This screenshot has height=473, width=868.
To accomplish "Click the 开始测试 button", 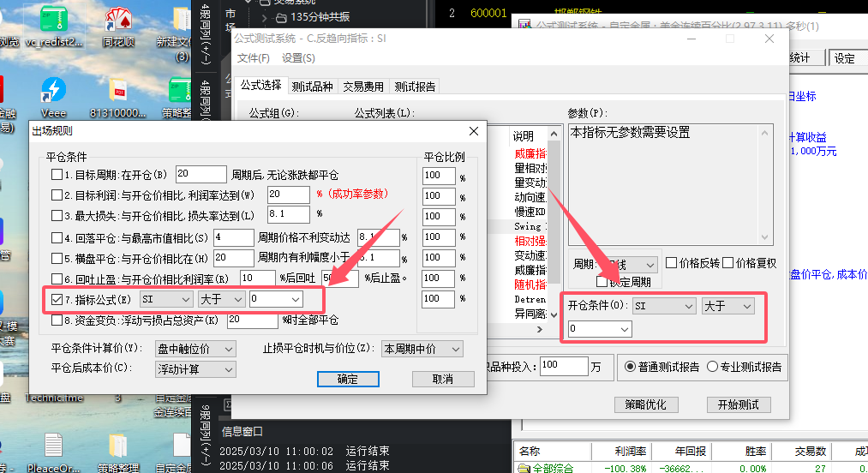I will (x=738, y=404).
